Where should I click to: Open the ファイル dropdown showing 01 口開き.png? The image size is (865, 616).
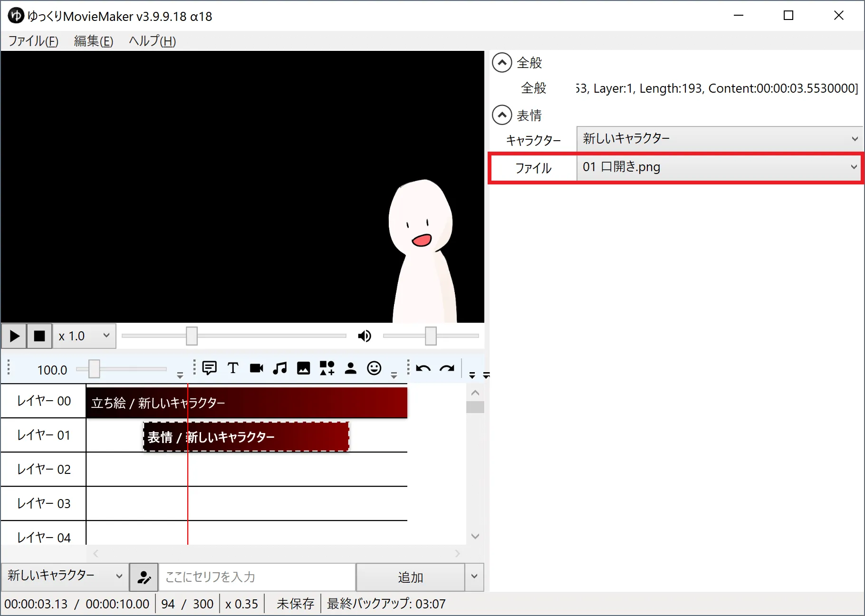[x=719, y=167]
